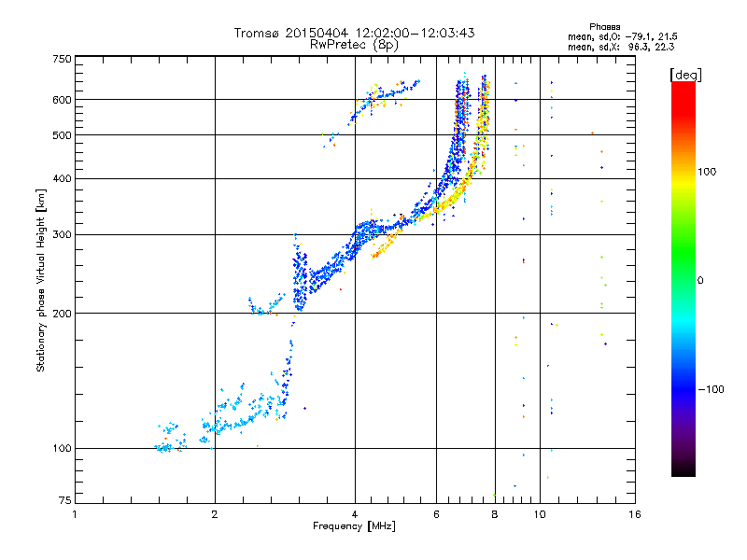Click the x-axis tick label '1'
This screenshot has width=747, height=560.
75,514
